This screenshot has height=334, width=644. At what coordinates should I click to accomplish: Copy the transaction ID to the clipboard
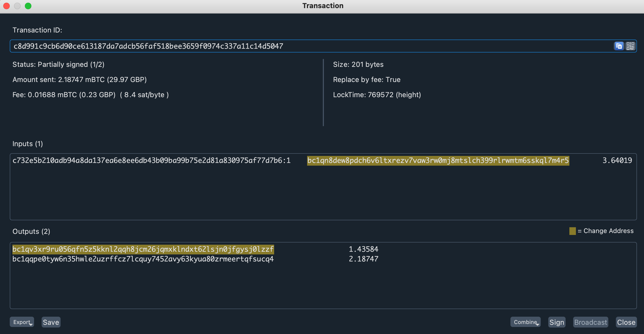click(619, 46)
